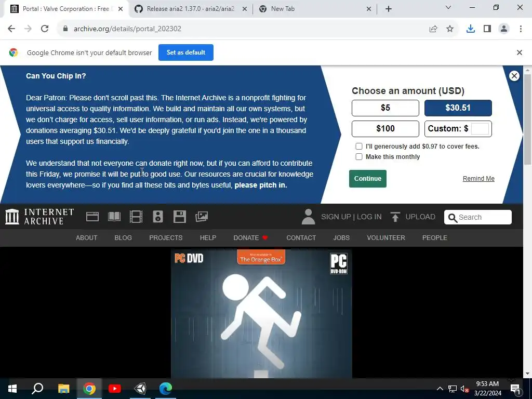Click the Internet Archive search field

[478, 217]
